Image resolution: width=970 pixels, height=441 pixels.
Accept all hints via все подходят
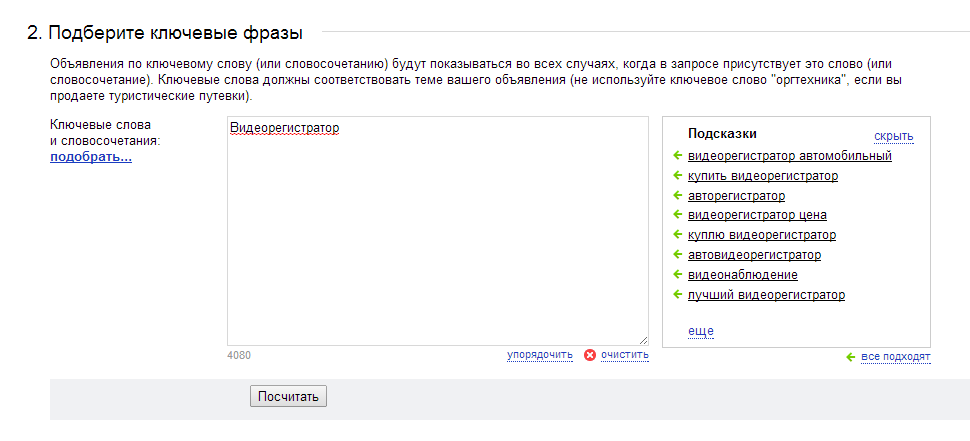tap(895, 357)
